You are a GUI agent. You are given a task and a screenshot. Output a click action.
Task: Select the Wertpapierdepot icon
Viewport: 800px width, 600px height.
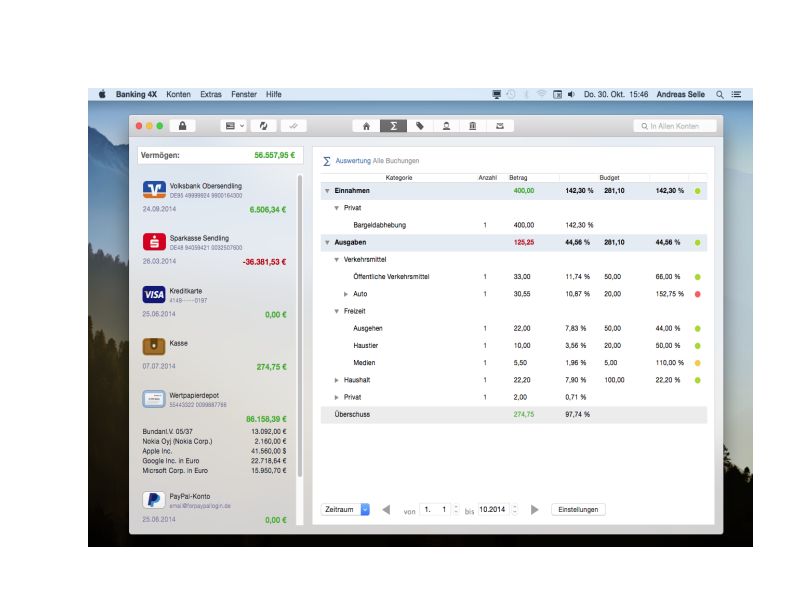[154, 399]
